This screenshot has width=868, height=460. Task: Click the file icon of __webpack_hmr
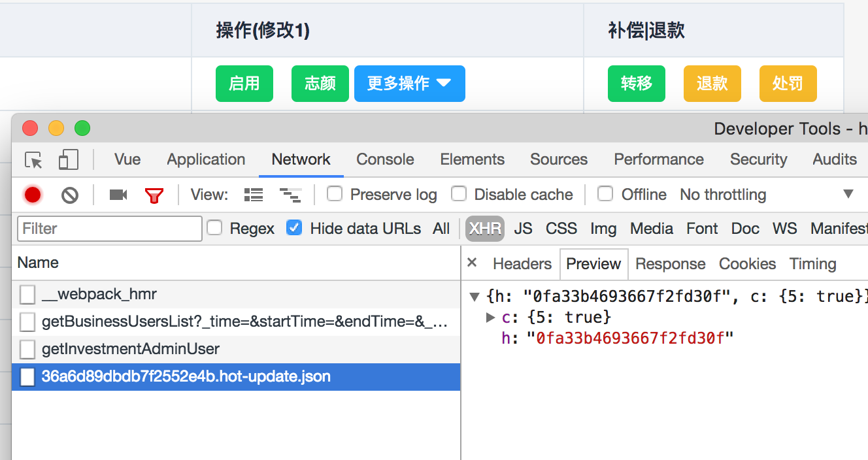pos(27,295)
